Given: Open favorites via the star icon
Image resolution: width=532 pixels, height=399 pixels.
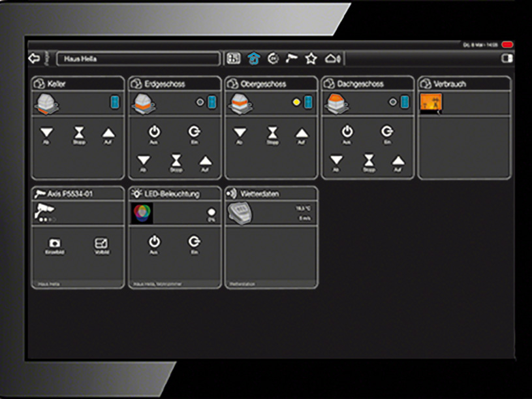Looking at the screenshot, I should tap(311, 59).
